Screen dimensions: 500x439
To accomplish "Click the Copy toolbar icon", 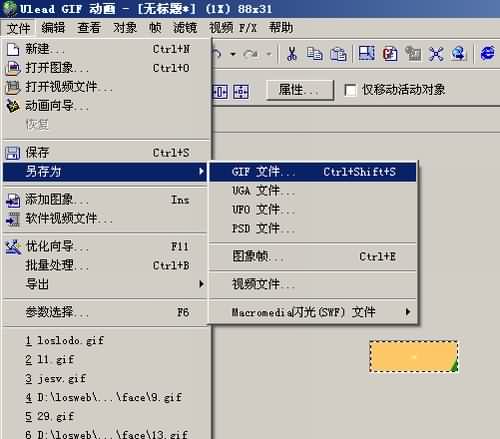I will tap(314, 53).
